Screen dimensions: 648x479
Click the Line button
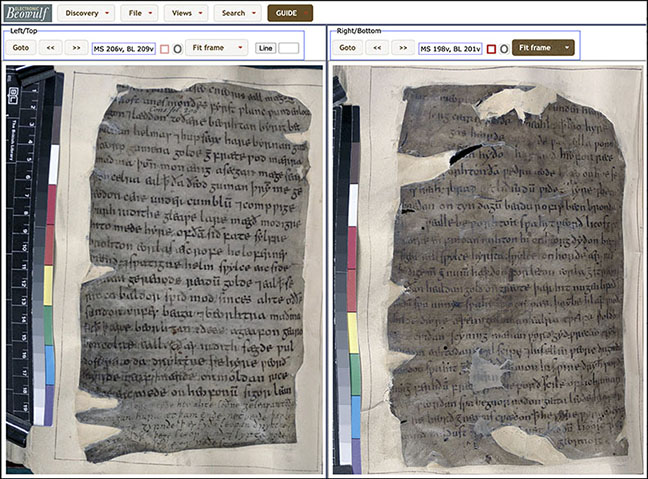tap(265, 48)
